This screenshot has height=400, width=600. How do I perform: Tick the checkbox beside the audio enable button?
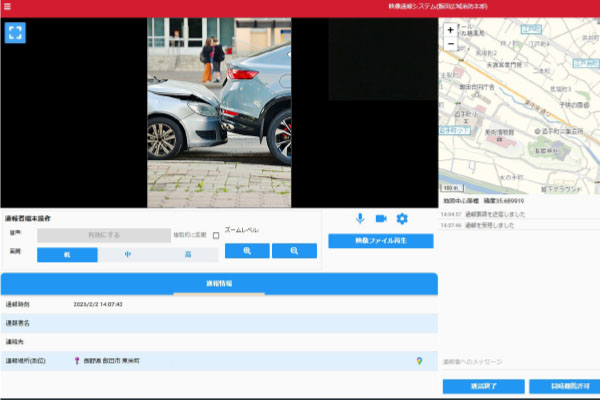[x=216, y=236]
